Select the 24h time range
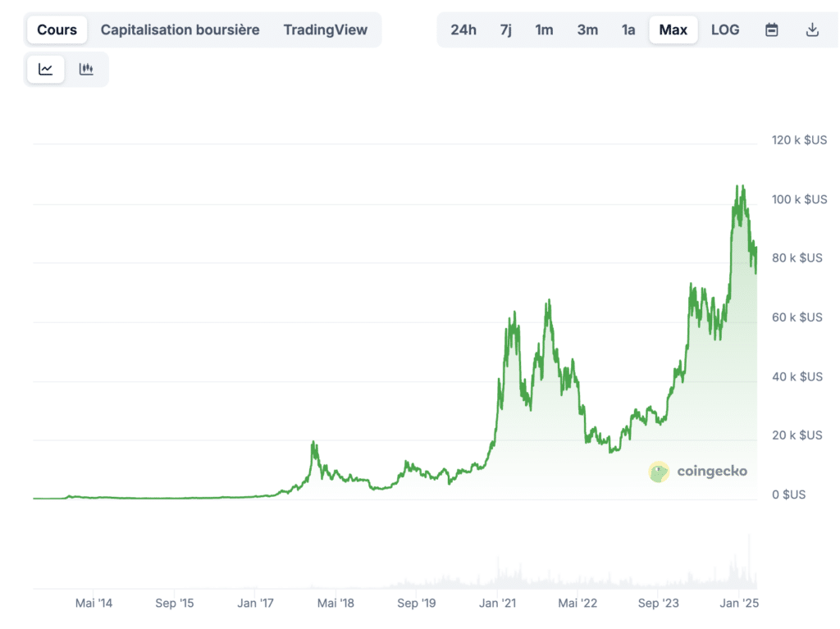Screen dimensions: 840x629 click(x=463, y=30)
